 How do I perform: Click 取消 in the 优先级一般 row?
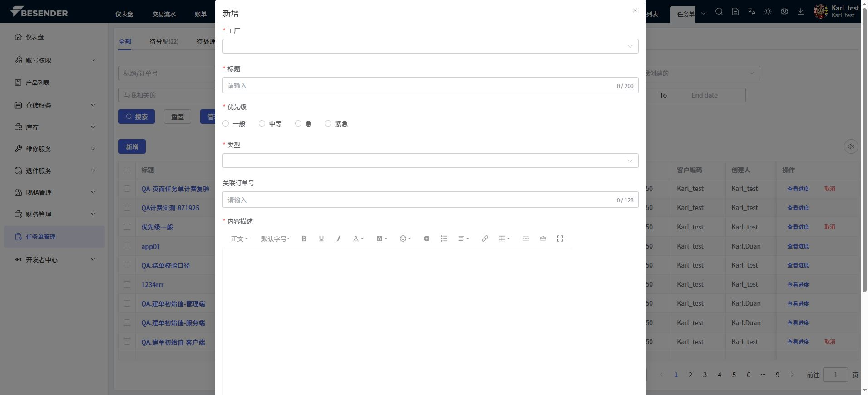coord(830,227)
